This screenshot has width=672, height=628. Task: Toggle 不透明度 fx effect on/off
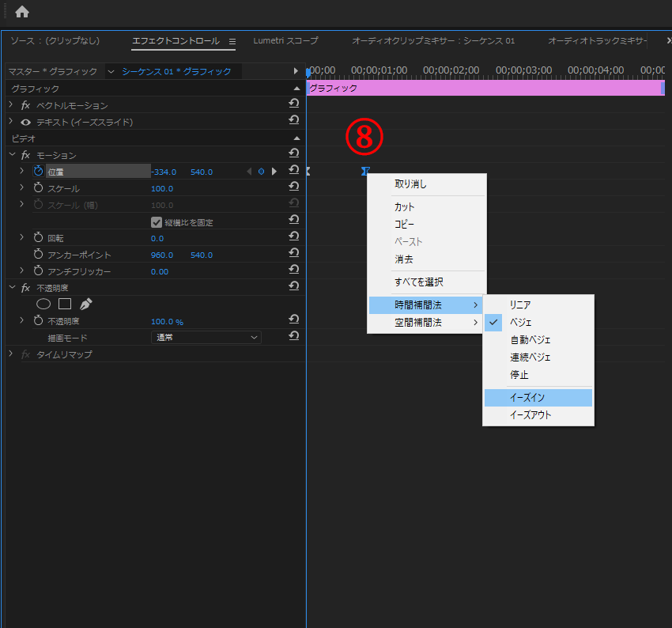click(26, 288)
